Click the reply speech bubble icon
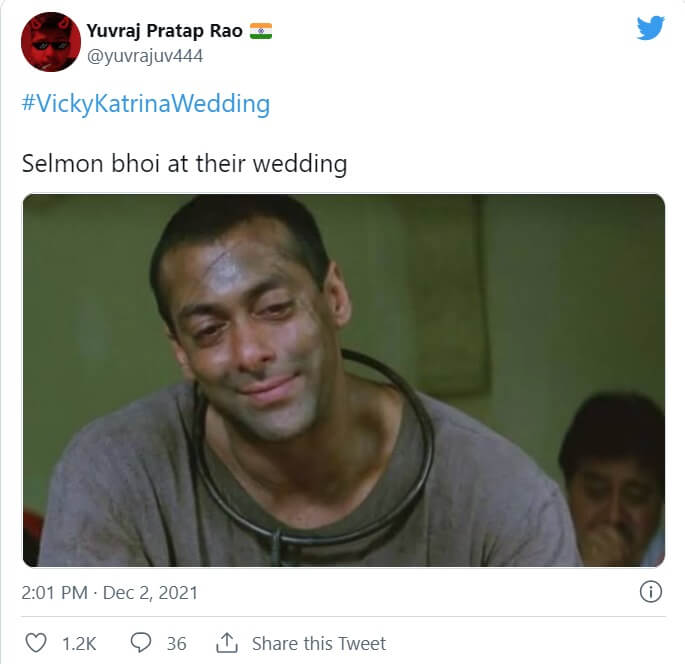 (142, 642)
